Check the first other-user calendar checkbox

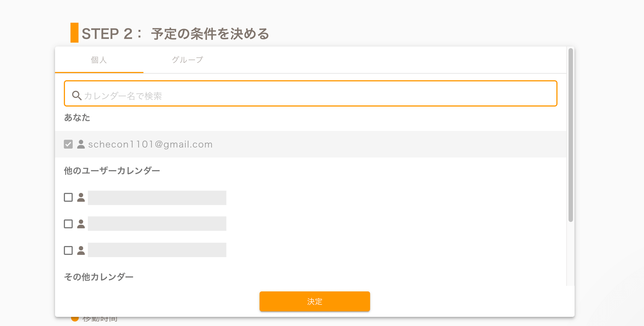68,197
